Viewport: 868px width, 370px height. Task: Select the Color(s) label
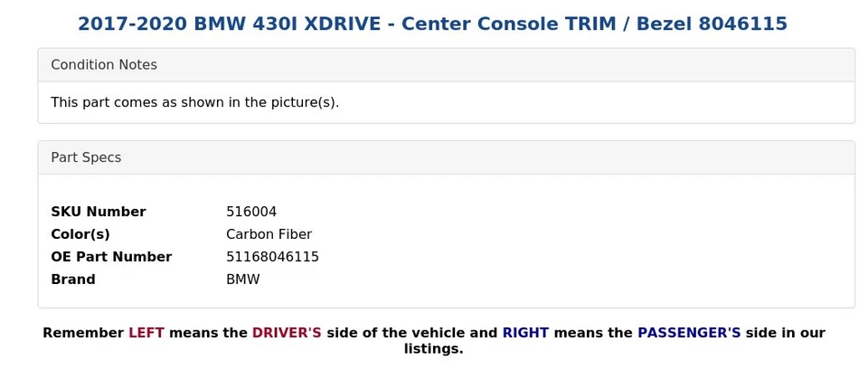(x=80, y=234)
